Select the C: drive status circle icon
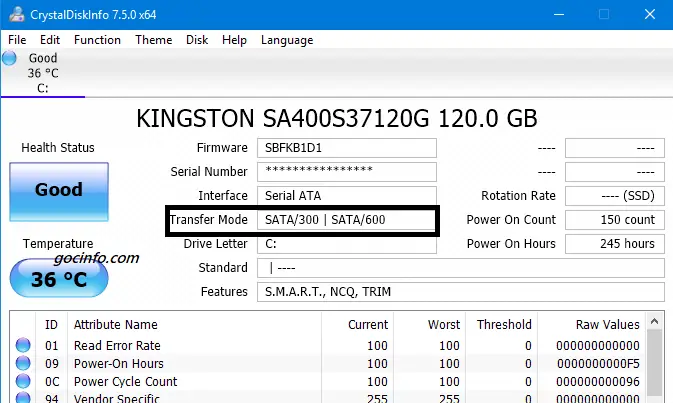 point(9,58)
